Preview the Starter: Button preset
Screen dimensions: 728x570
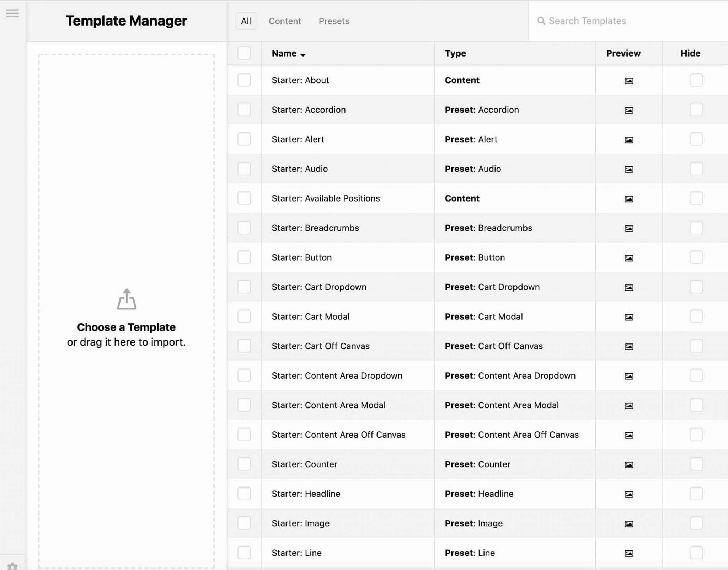pos(628,257)
